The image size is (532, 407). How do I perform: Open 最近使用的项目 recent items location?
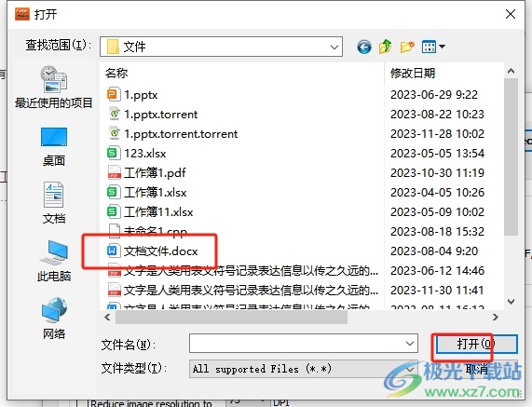click(x=54, y=88)
